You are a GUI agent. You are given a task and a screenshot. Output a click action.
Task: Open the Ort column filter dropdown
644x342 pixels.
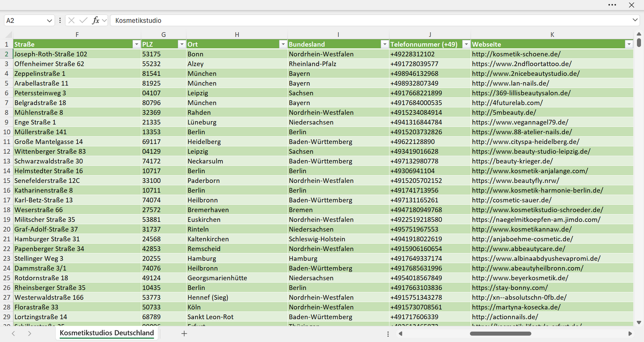283,44
